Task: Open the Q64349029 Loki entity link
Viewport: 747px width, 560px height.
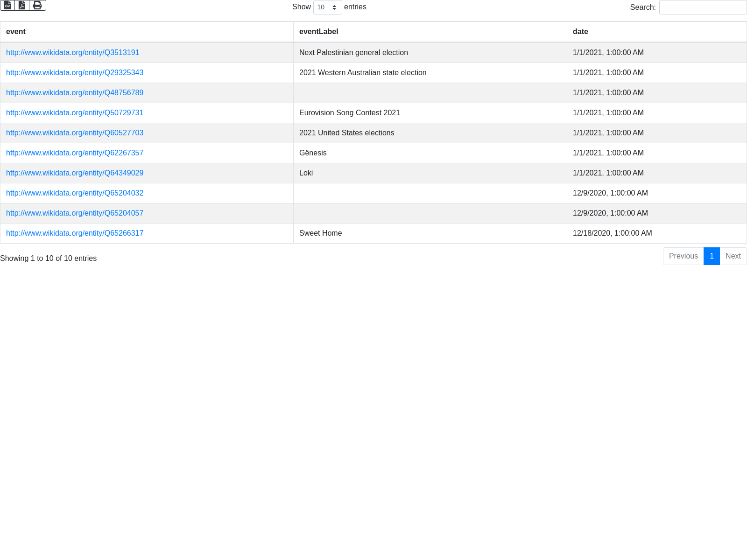Action: point(75,173)
